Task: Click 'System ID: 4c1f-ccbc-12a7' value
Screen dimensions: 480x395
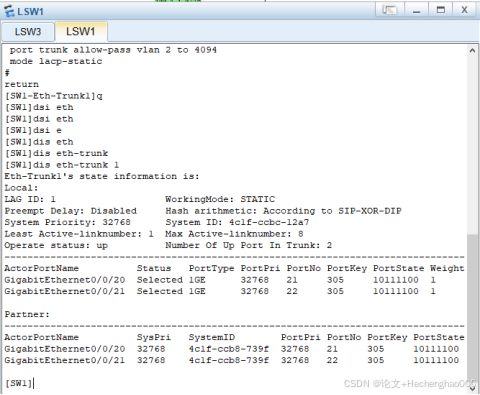Action: tap(237, 222)
